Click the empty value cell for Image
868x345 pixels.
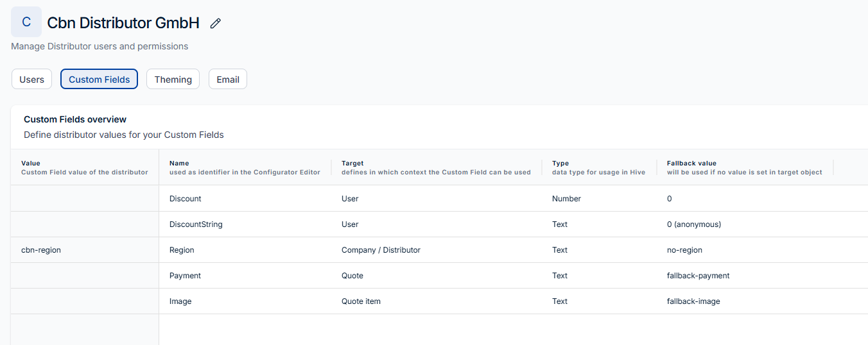85,301
